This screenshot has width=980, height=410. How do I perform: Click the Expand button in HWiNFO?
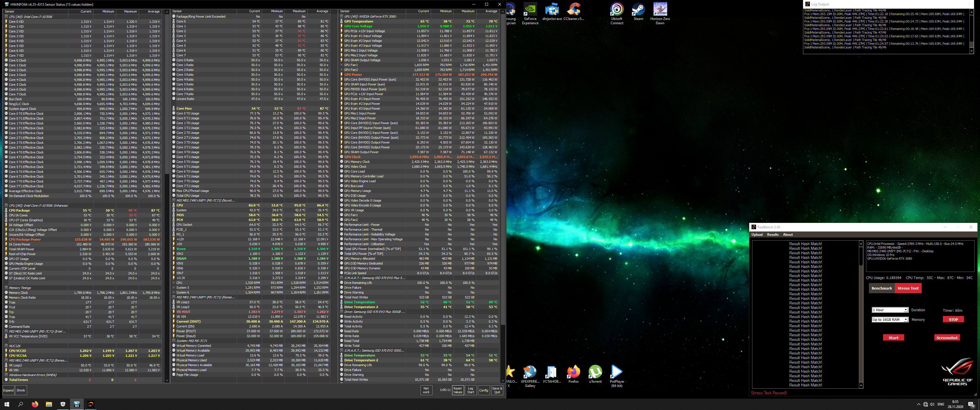click(x=8, y=390)
